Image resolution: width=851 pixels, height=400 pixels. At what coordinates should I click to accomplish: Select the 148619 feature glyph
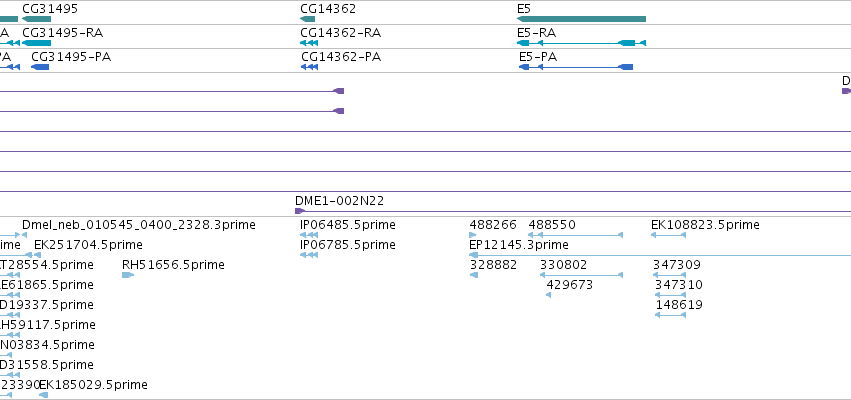pos(670,315)
